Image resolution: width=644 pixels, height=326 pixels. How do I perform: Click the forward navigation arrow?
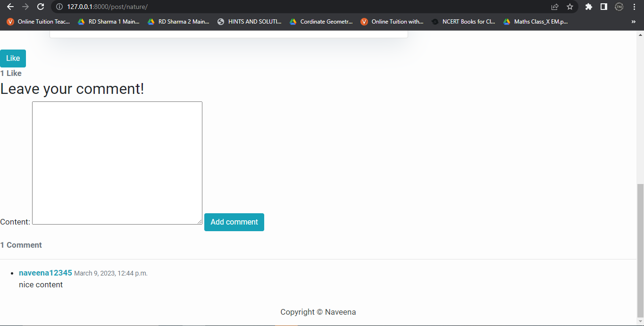pyautogui.click(x=25, y=7)
